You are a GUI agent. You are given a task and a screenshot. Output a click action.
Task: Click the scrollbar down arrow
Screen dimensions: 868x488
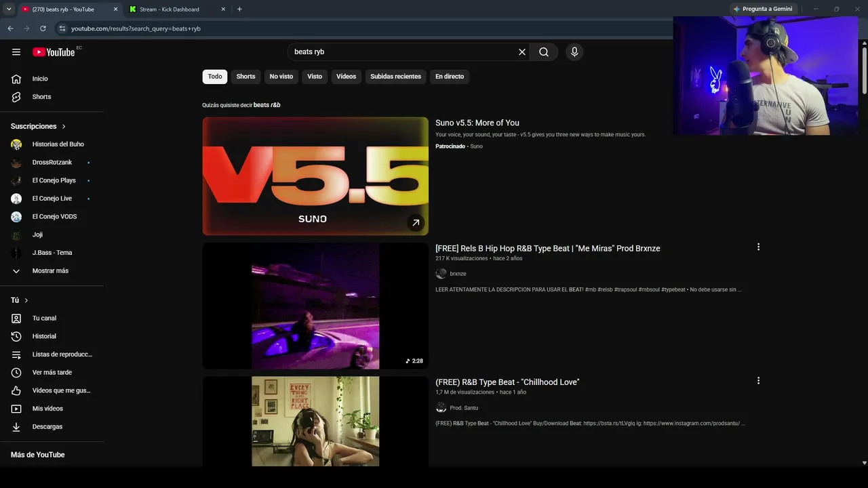(864, 463)
